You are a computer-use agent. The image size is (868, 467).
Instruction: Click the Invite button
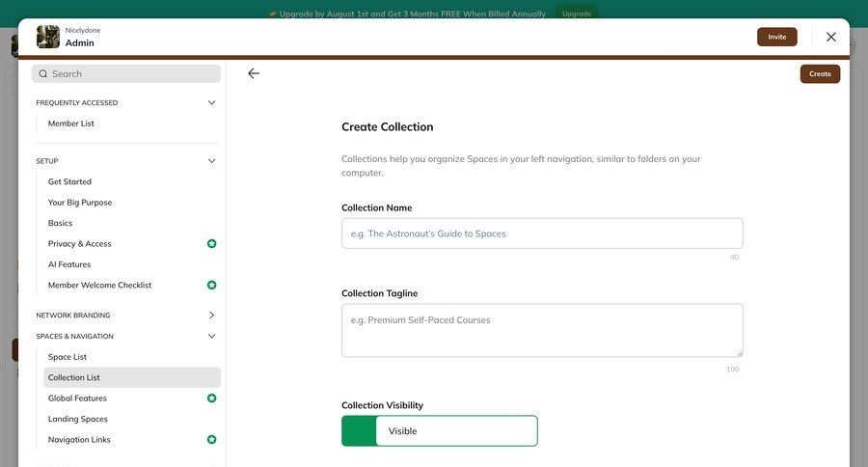pyautogui.click(x=776, y=37)
